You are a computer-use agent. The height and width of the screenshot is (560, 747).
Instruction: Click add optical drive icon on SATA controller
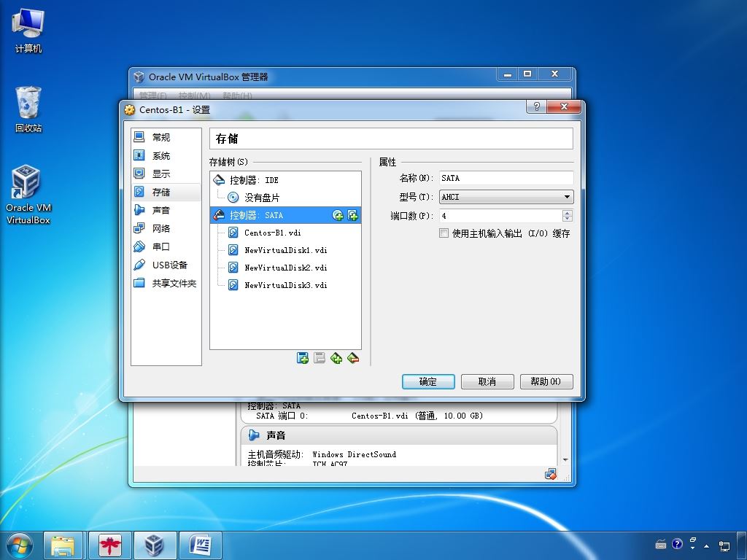pyautogui.click(x=338, y=215)
